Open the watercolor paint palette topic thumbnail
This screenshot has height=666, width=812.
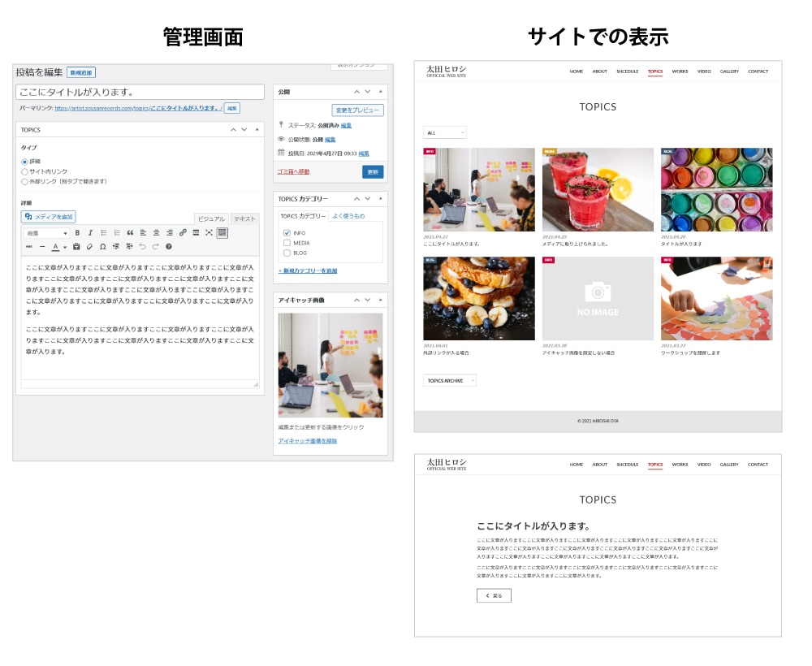pos(717,189)
